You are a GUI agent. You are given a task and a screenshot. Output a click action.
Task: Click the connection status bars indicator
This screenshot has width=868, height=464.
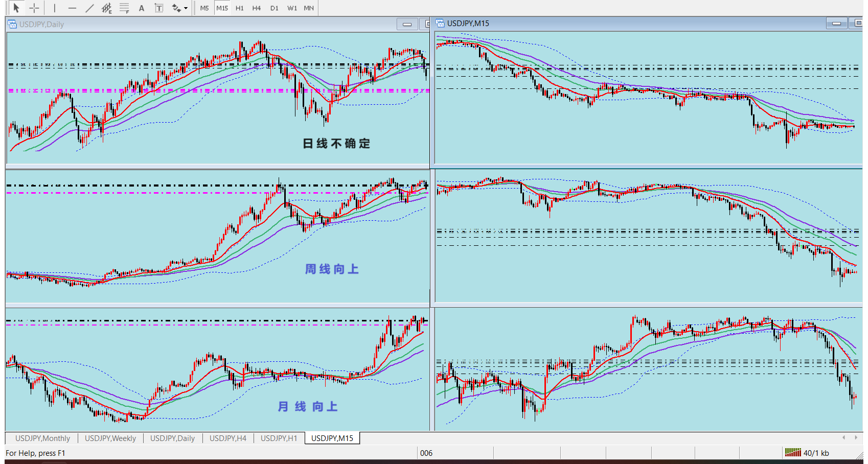(793, 452)
